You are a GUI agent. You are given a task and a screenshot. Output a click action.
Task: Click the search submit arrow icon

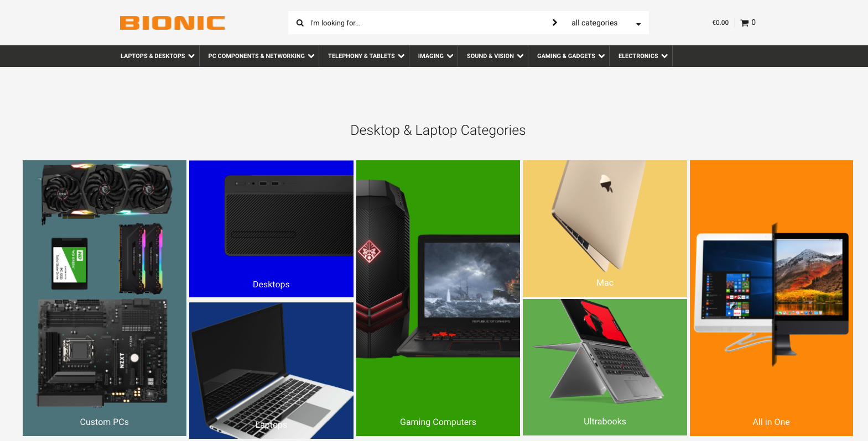[555, 23]
